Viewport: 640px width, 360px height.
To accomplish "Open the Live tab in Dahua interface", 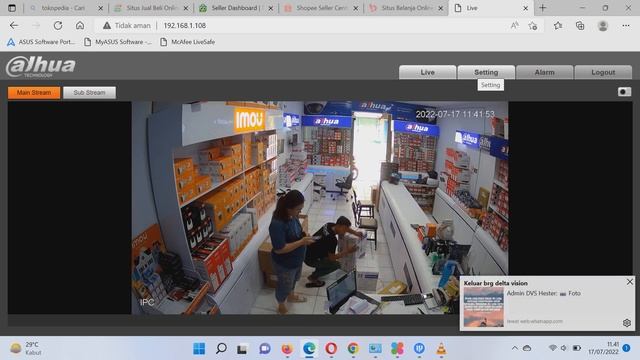I will point(427,72).
